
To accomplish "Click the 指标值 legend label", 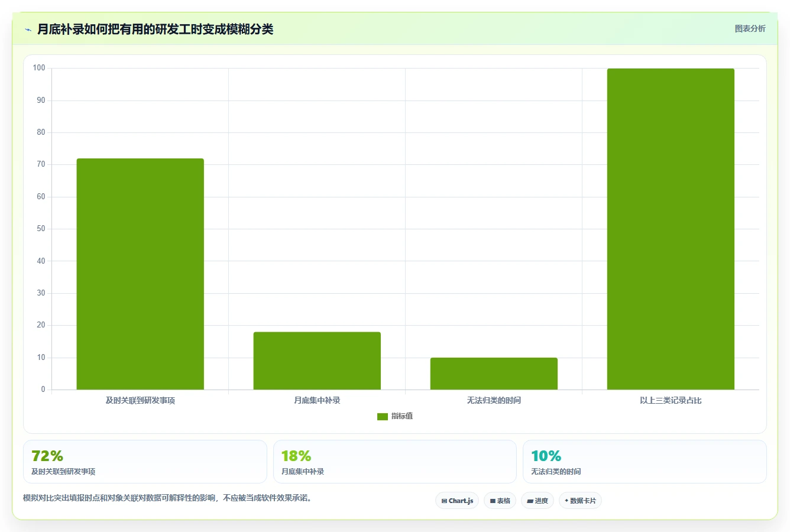I will coord(402,416).
